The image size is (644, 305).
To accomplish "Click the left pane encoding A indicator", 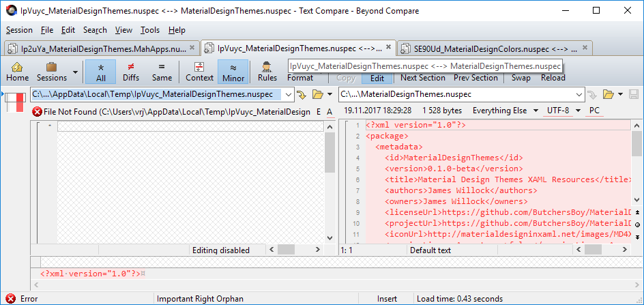I will (330, 111).
